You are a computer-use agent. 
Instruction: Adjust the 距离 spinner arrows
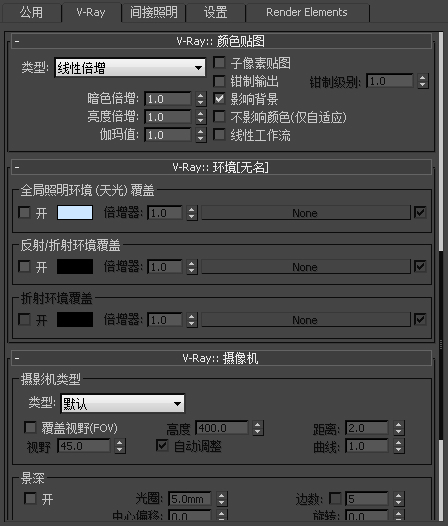[x=399, y=428]
